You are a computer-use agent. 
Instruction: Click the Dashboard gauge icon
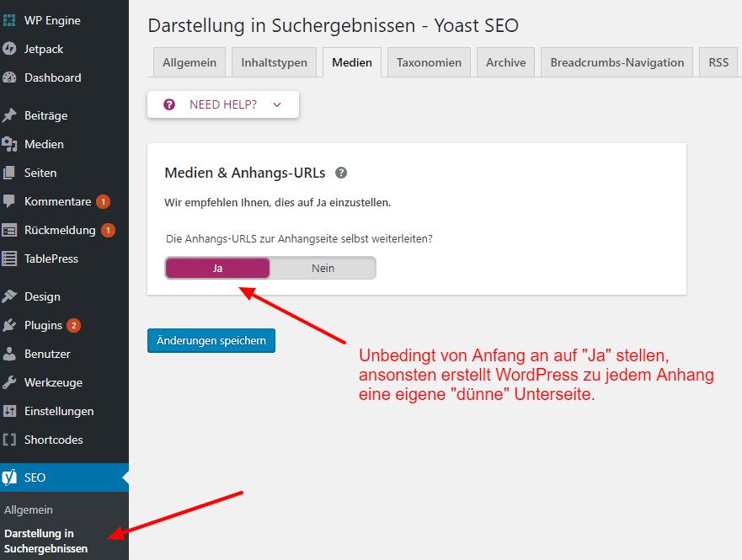[x=9, y=77]
